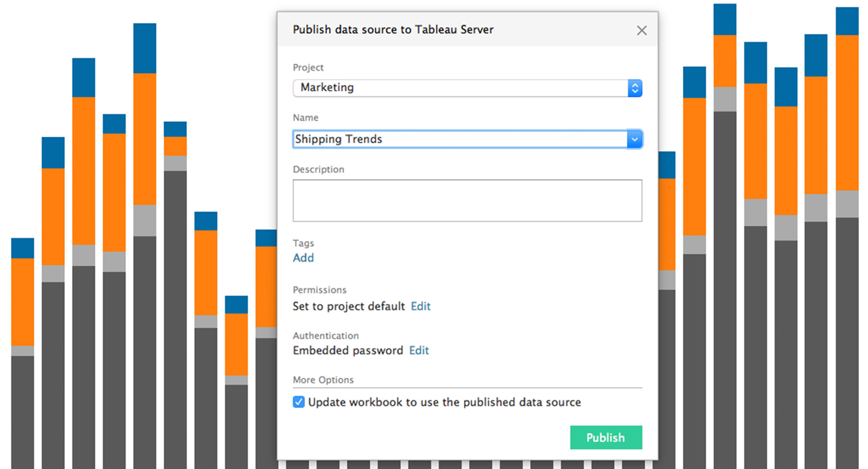The width and height of the screenshot is (868, 469).
Task: Click the dialog title 'Publish data source to Tableau Server'
Action: (x=393, y=30)
